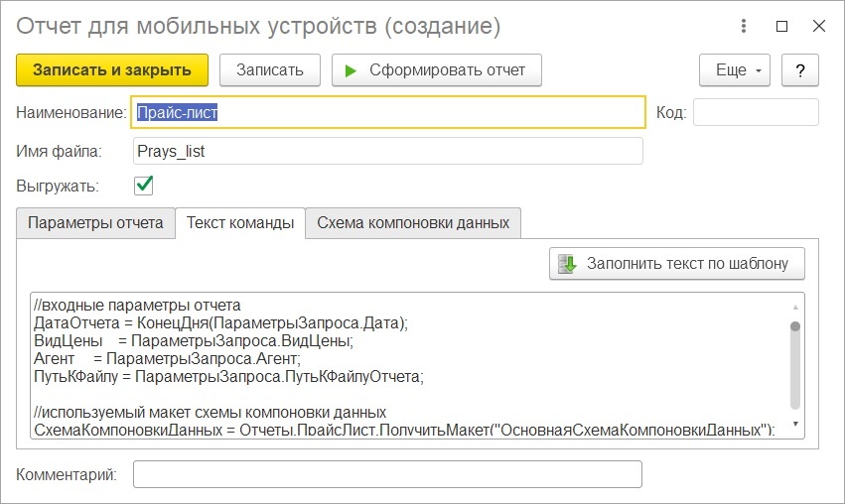845x504 pixels.
Task: Switch to the Параметры отчета tab
Action: (x=95, y=223)
